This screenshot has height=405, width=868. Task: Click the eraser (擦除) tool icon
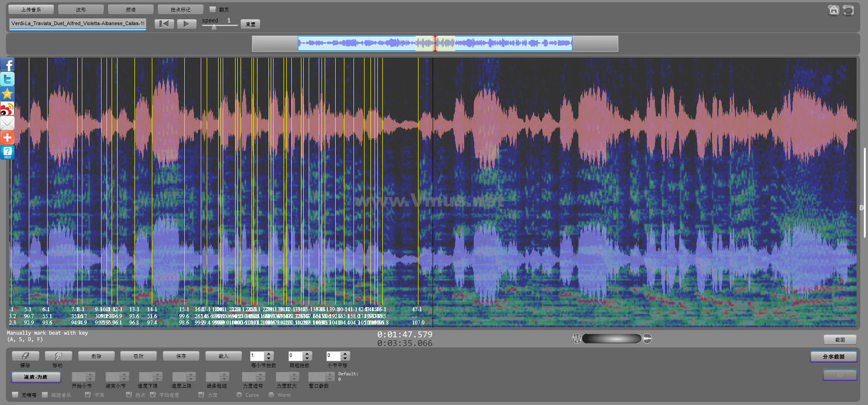[x=25, y=356]
